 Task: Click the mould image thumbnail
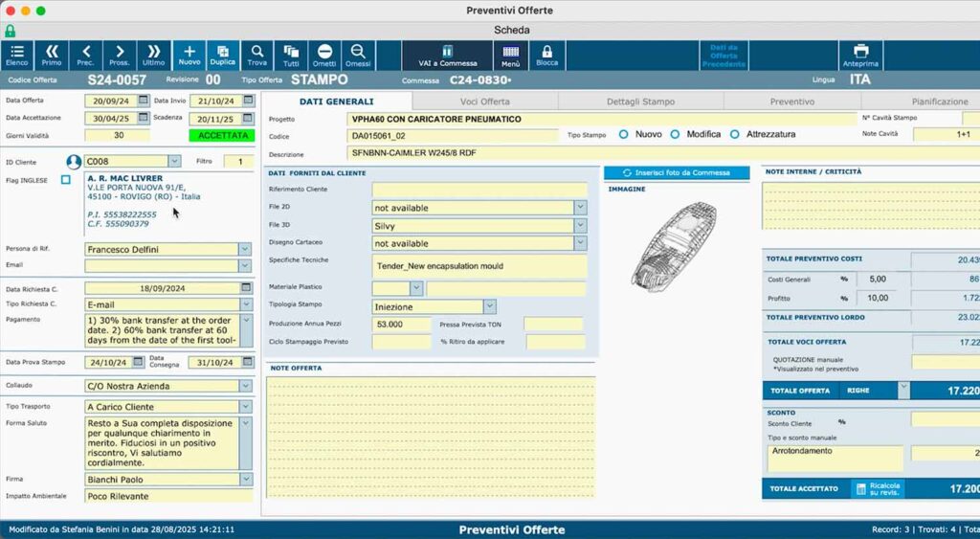[674, 247]
